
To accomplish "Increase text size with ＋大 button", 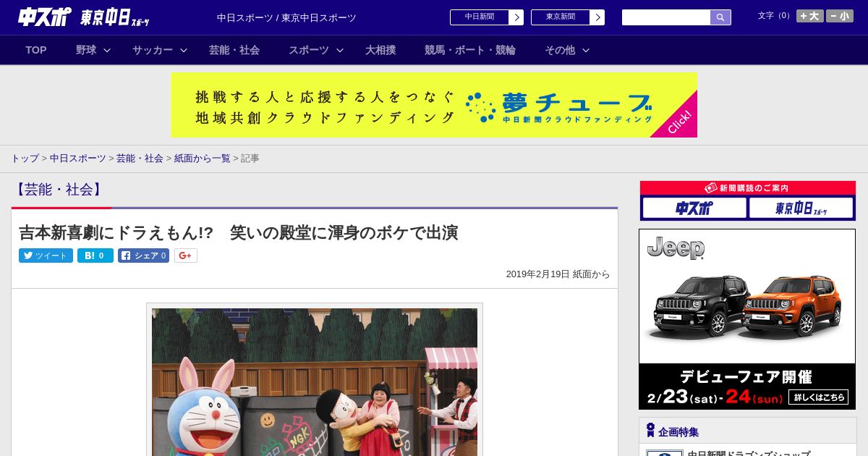I will pyautogui.click(x=810, y=16).
